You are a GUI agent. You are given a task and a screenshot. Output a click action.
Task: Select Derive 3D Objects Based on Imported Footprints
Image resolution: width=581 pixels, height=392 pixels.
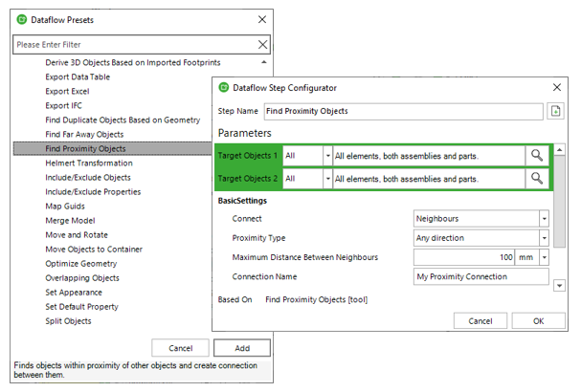pyautogui.click(x=133, y=62)
